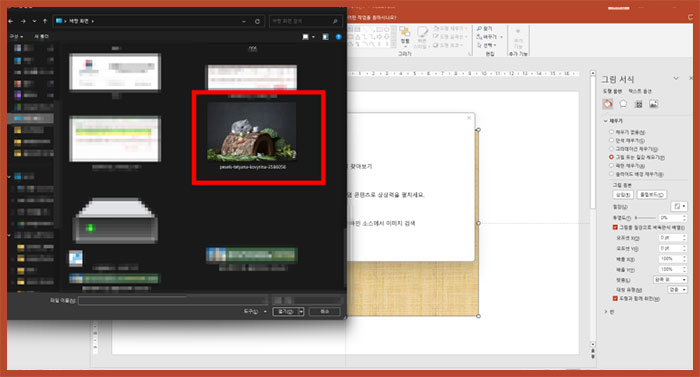Select 그라데이션 채우기 (Gradient fill) radio

point(612,149)
